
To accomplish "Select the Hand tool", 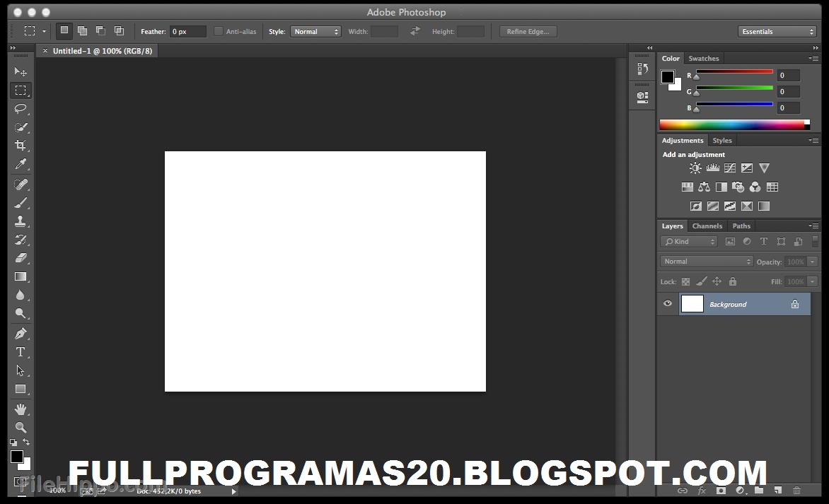I will [x=21, y=409].
